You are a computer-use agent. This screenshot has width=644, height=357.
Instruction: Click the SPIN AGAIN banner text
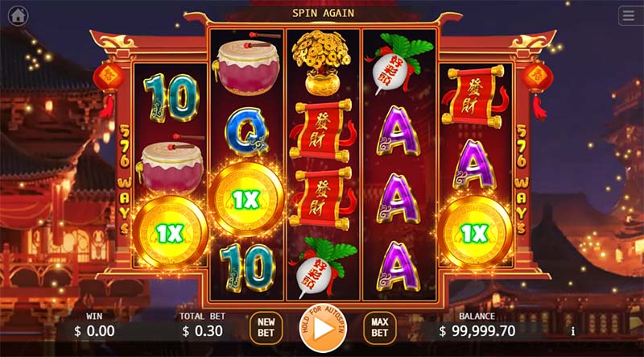323,13
